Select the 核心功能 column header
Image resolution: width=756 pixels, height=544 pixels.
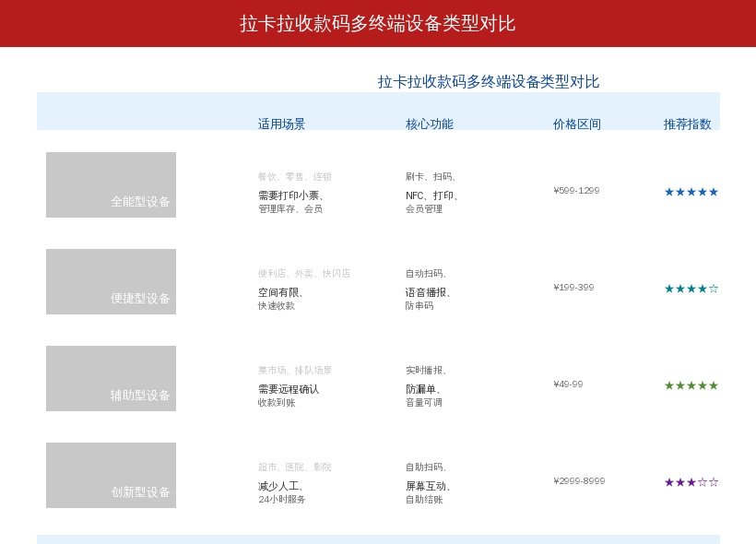[429, 124]
